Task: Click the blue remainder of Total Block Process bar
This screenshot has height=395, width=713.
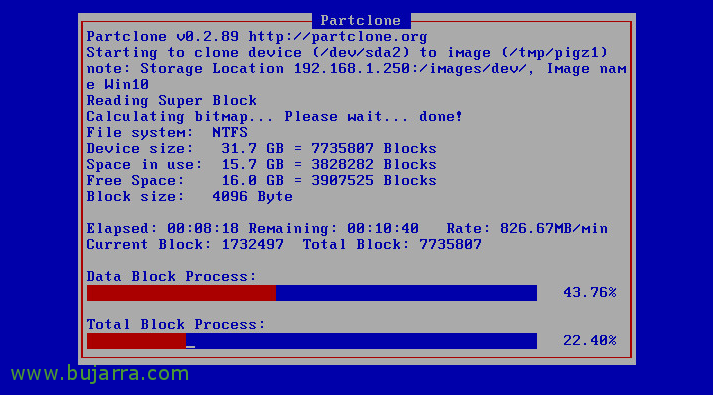Action: [x=361, y=341]
